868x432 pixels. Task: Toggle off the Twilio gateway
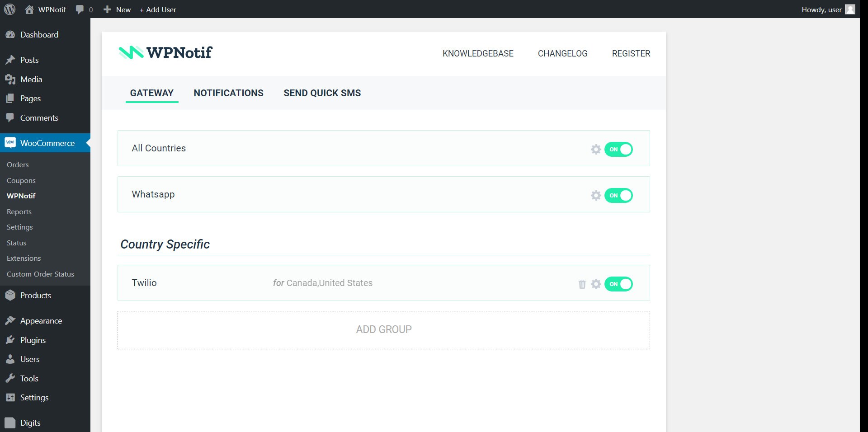click(618, 284)
